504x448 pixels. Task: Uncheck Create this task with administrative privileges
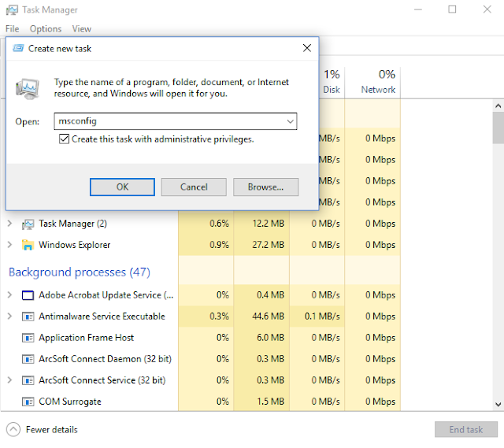coord(64,139)
